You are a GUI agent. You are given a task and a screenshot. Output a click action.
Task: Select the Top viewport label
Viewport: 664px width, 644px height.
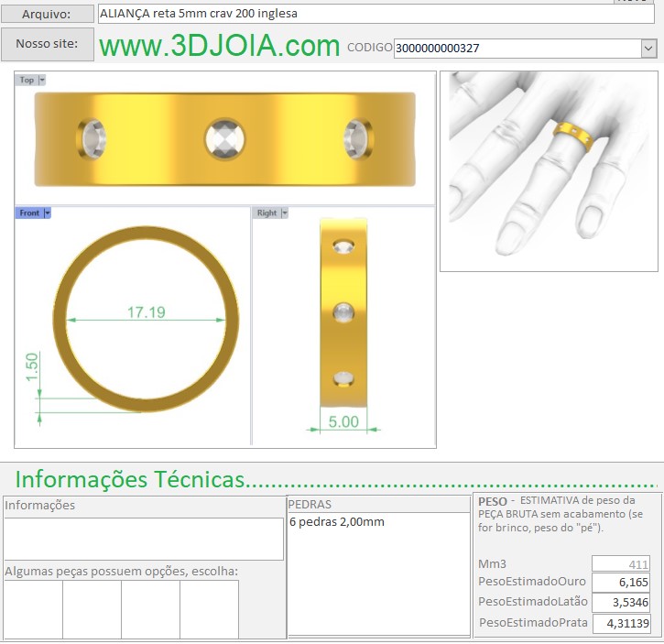[27, 81]
